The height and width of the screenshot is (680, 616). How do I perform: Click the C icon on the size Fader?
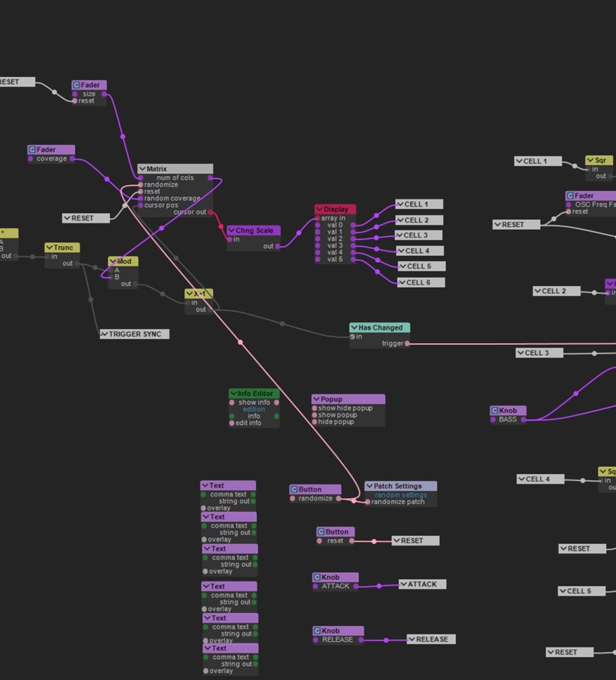(77, 85)
